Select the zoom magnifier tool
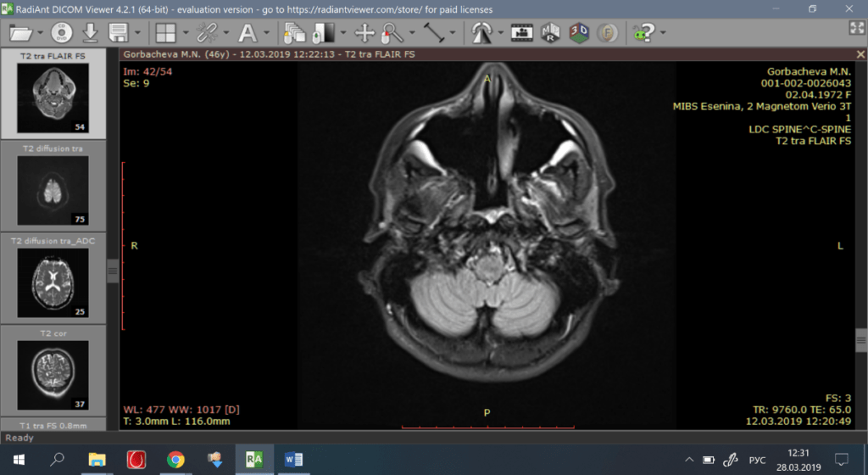868x475 pixels. click(x=392, y=33)
